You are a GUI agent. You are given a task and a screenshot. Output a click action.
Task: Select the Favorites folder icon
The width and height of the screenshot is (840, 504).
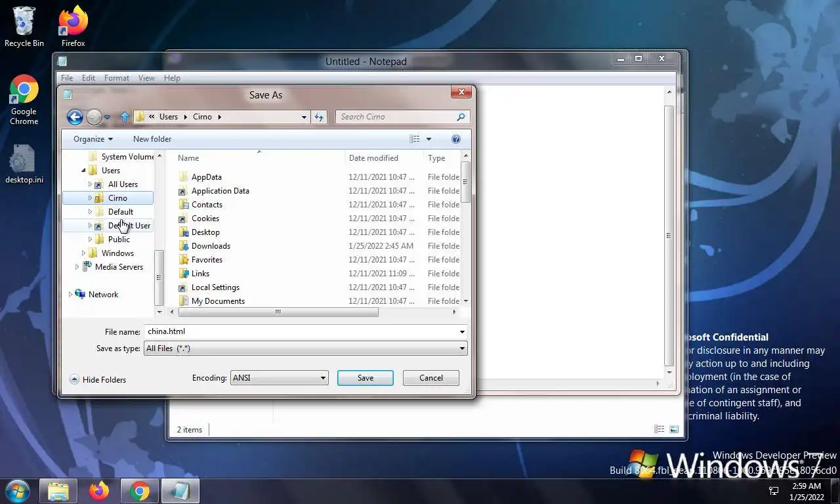click(x=183, y=260)
